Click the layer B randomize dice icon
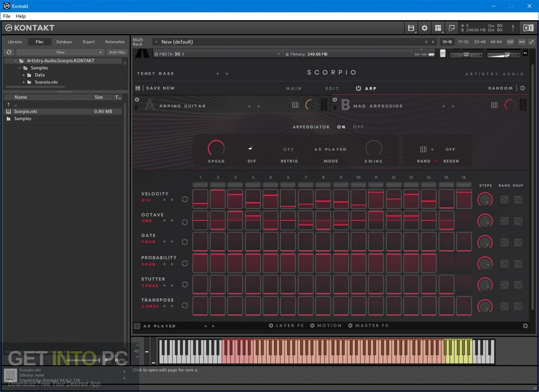 [x=494, y=105]
